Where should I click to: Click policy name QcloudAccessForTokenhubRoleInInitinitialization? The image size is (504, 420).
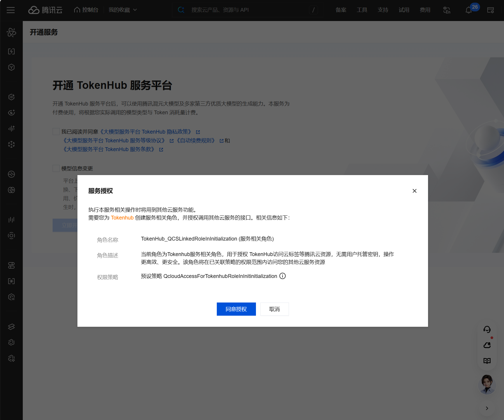coord(220,276)
